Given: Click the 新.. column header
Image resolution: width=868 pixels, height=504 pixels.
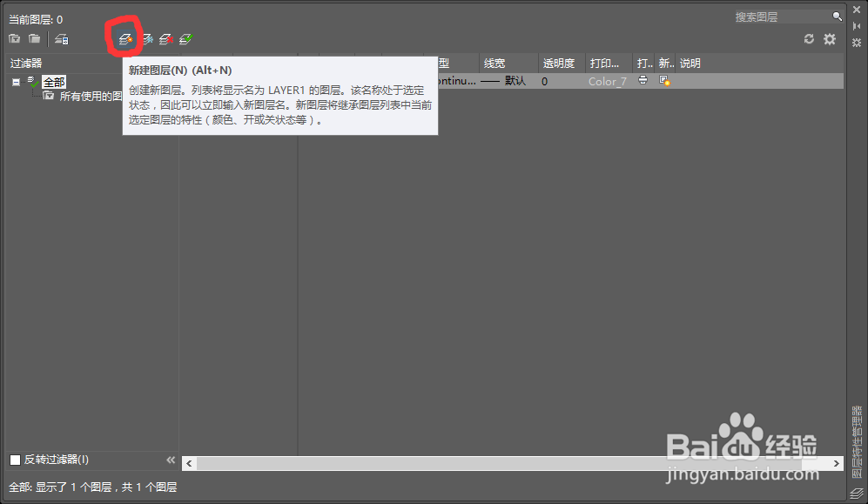Looking at the screenshot, I should (x=665, y=63).
